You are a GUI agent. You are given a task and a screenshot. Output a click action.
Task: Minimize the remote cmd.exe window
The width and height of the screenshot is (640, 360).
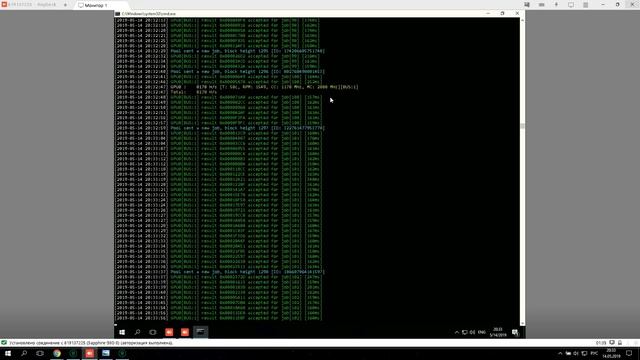coord(488,13)
